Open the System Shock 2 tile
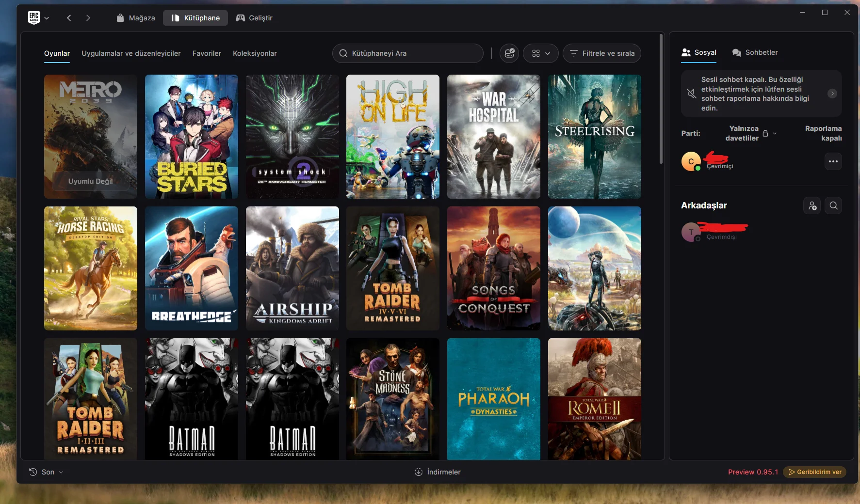 (292, 137)
